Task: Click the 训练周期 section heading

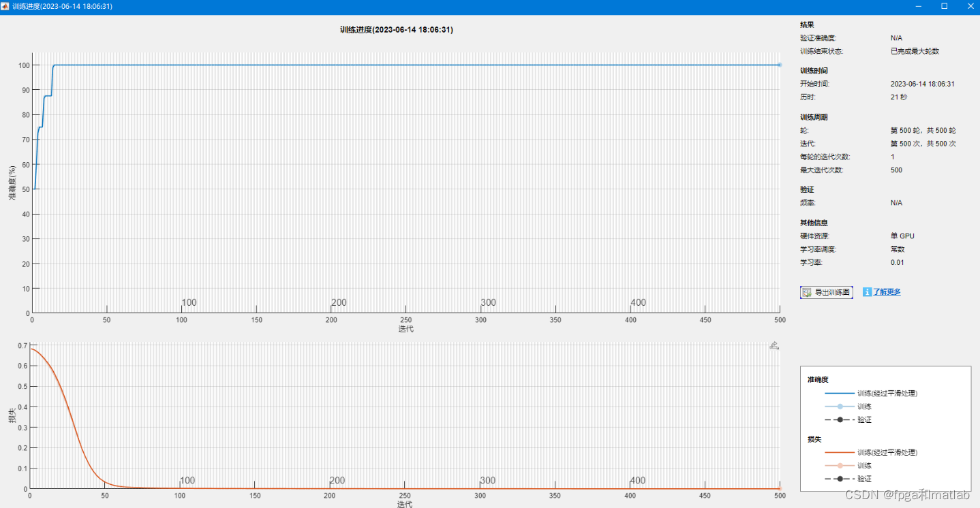Action: 814,117
